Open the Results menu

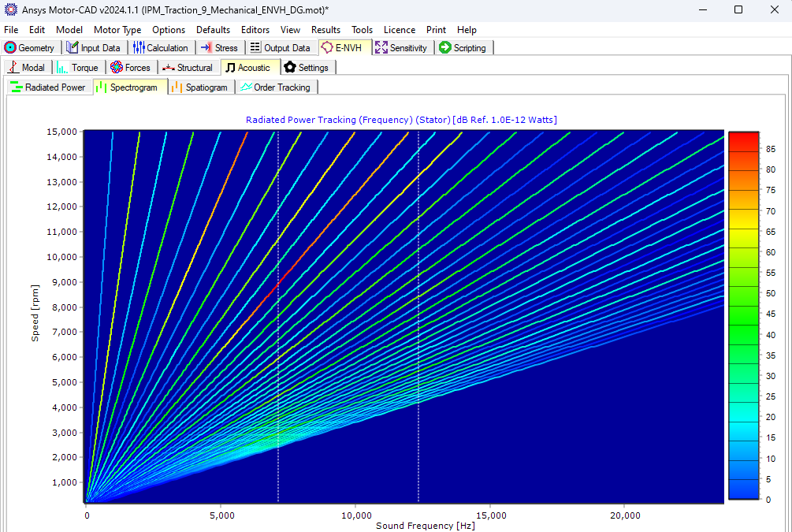pos(325,30)
